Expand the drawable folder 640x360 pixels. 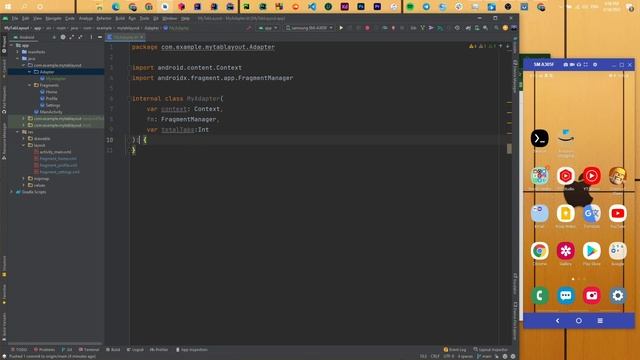(x=24, y=138)
